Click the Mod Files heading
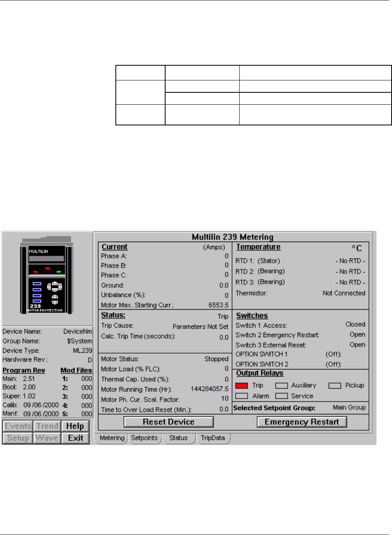Viewport: 392px width, 535px height. [76, 370]
